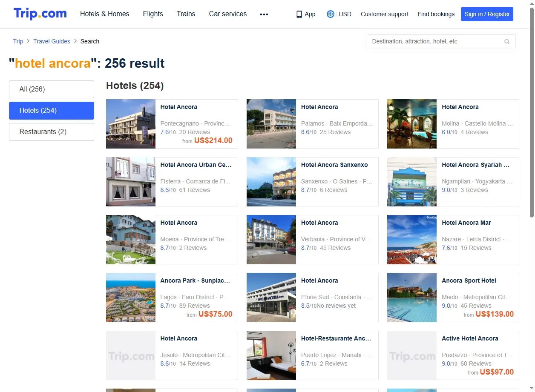
Task: Click Hotel Ancora Sanxenxo title
Action: tap(334, 165)
